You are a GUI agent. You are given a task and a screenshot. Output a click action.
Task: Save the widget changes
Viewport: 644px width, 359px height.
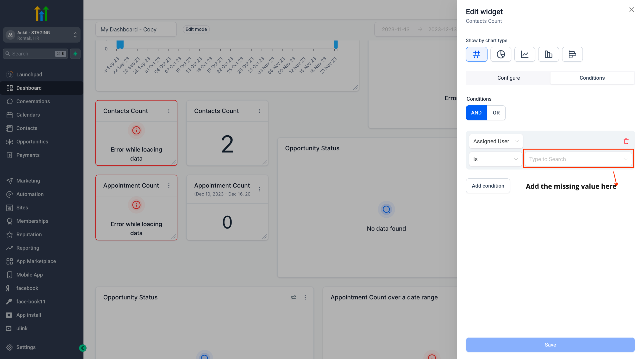(550, 345)
